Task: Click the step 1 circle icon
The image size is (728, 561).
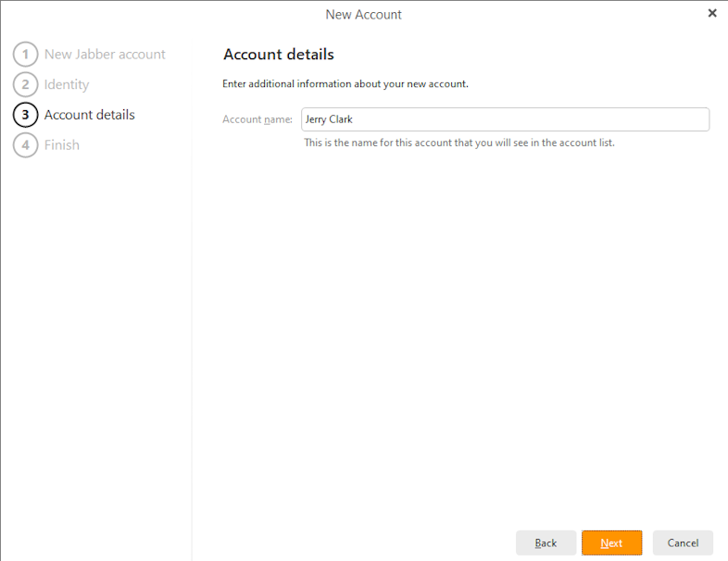Action: pyautogui.click(x=25, y=55)
